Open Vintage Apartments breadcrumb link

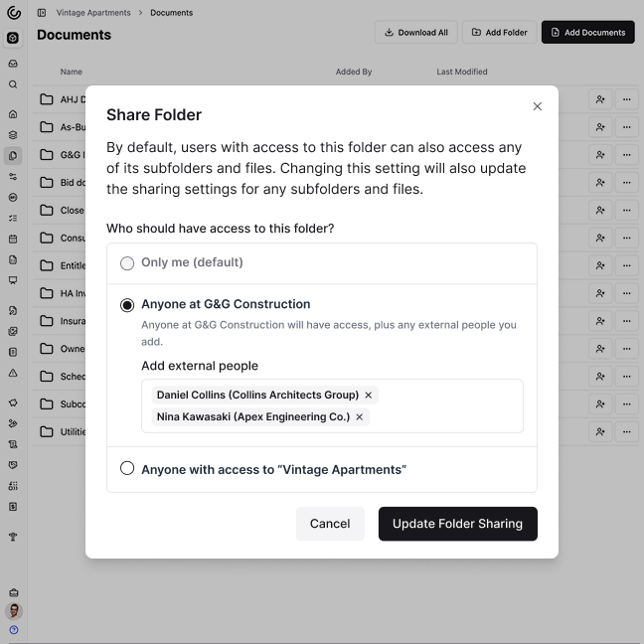pyautogui.click(x=93, y=13)
